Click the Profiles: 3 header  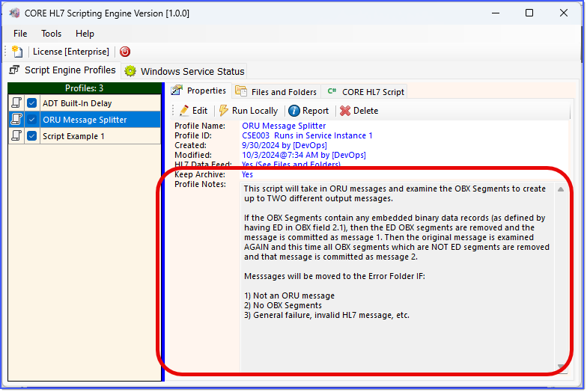pos(84,88)
